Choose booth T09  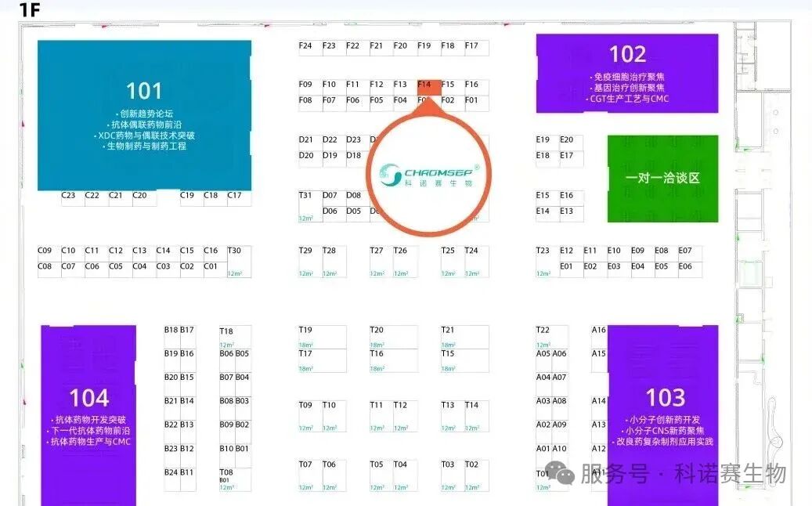point(310,417)
